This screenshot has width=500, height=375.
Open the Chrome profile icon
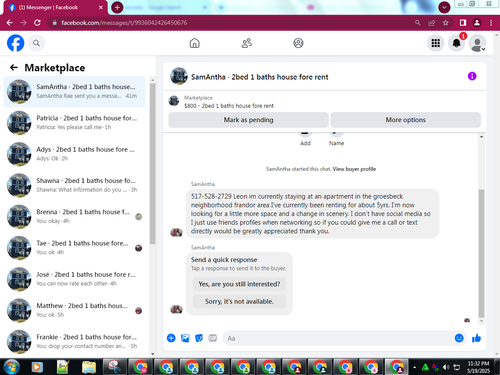(x=477, y=23)
